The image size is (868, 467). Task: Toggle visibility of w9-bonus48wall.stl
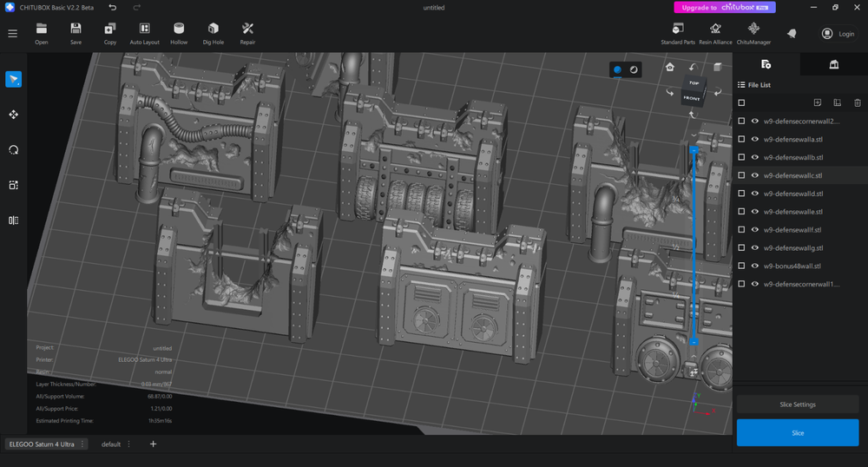(x=754, y=266)
